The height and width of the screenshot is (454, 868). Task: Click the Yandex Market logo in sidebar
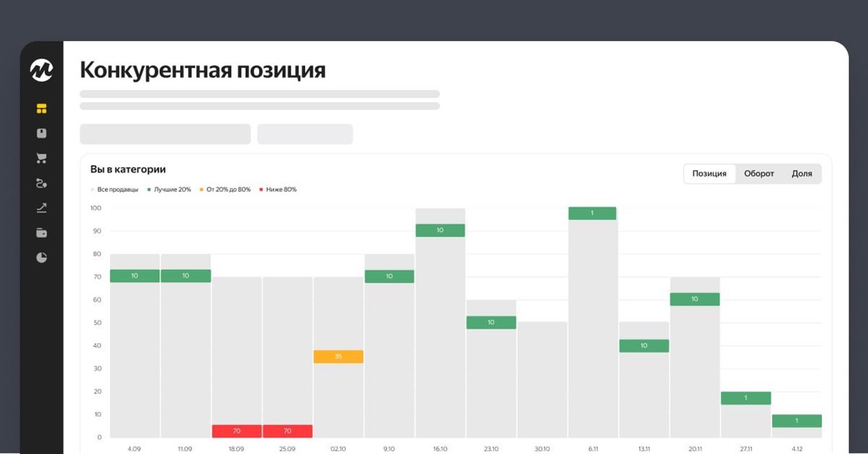(41, 70)
